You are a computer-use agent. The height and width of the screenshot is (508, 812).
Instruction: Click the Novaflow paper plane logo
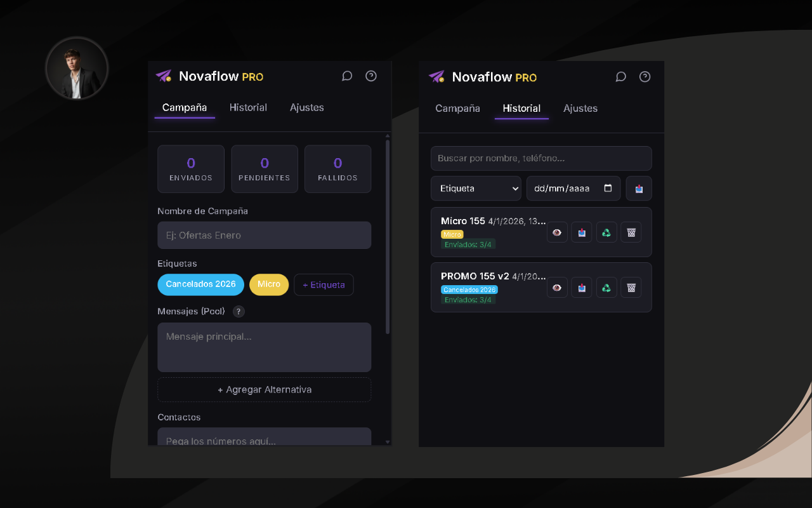[164, 76]
